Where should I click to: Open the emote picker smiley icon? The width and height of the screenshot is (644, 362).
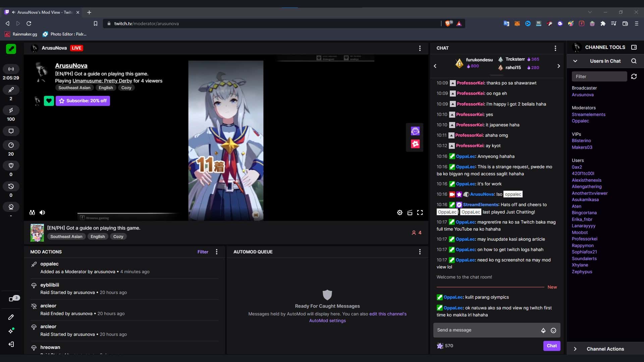pos(553,330)
